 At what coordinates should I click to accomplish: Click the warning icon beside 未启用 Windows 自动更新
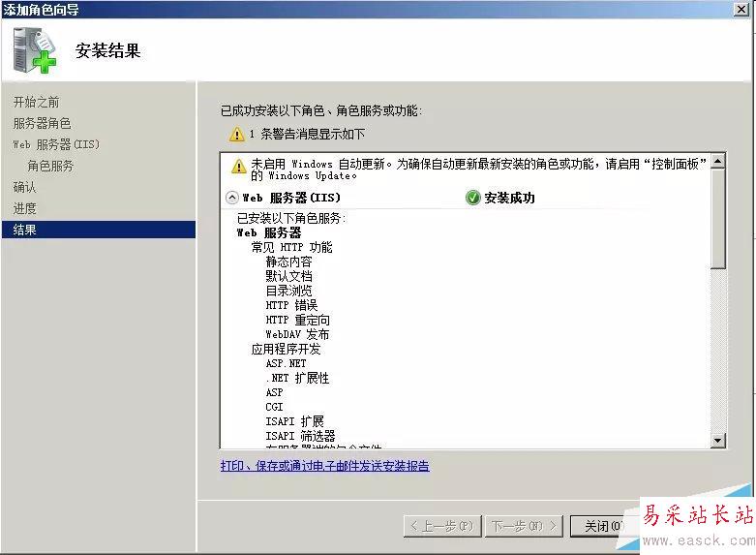coord(239,166)
